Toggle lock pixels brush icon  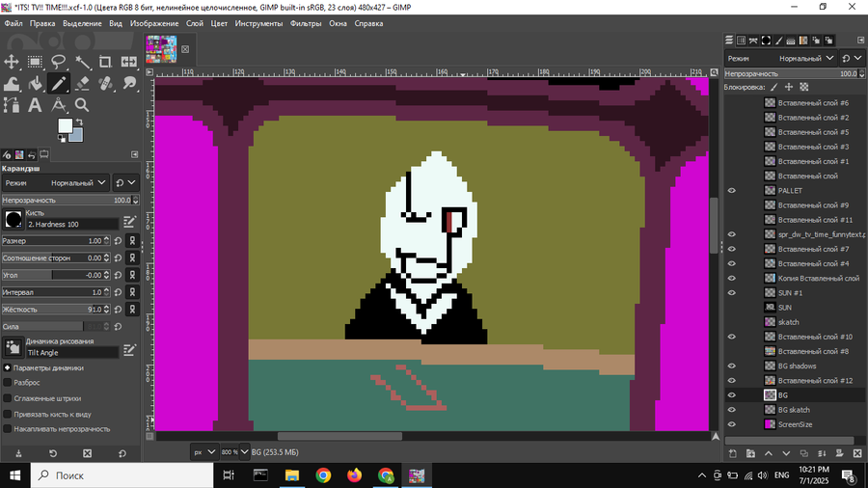click(x=773, y=87)
